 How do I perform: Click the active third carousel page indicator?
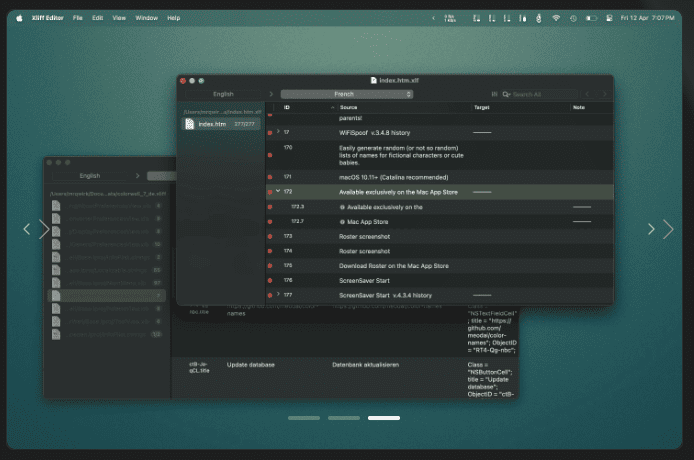[x=384, y=418]
